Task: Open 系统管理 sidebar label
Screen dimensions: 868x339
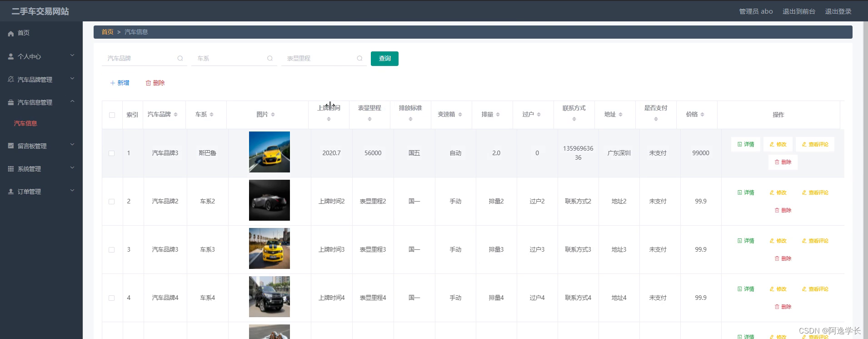Action: [x=29, y=169]
